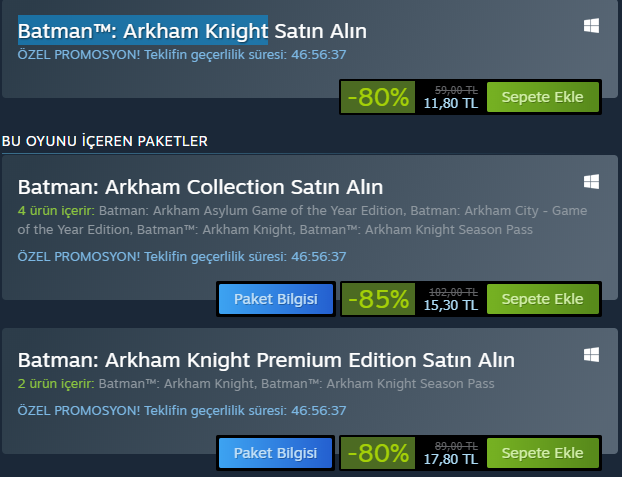Click the 17,80 TL discounted price

(453, 459)
